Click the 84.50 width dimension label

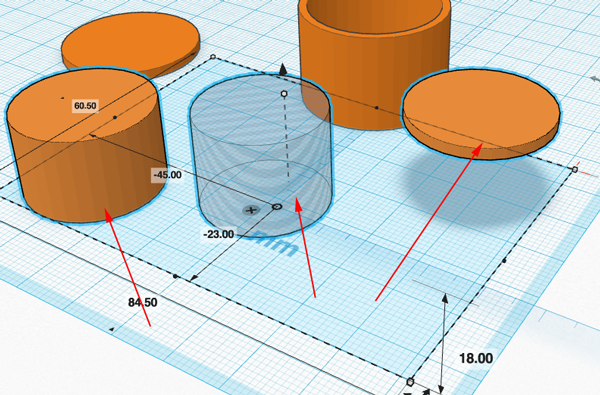(143, 302)
